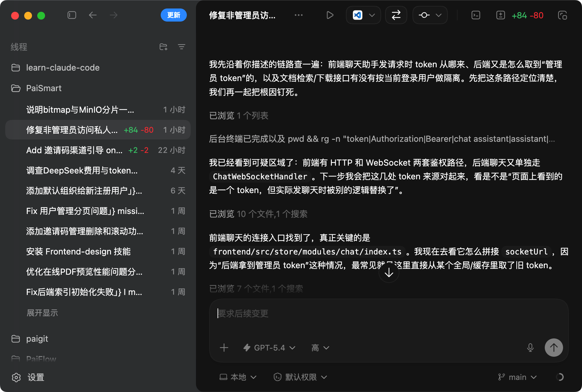This screenshot has width=582, height=392.
Task: Open the terminal panel icon
Action: coord(476,15)
